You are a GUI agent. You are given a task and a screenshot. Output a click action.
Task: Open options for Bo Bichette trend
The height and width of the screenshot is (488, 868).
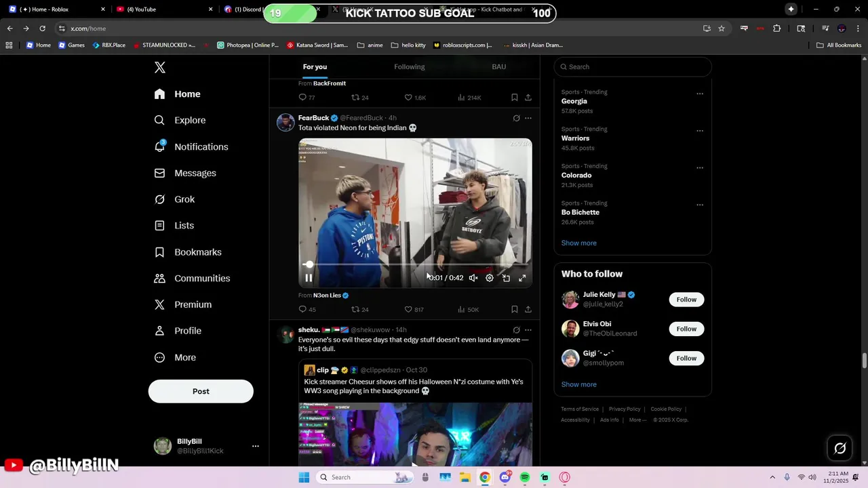[x=700, y=205]
